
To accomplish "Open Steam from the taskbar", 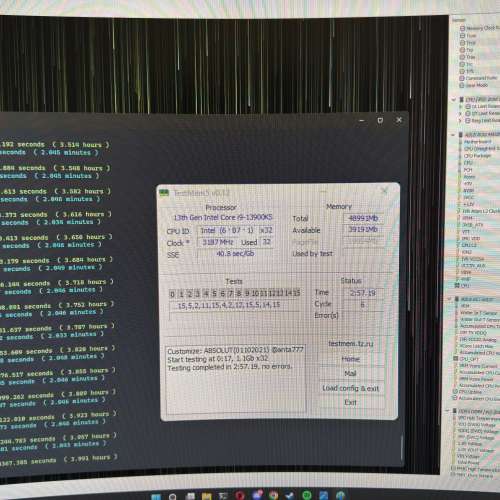I will click(x=290, y=495).
